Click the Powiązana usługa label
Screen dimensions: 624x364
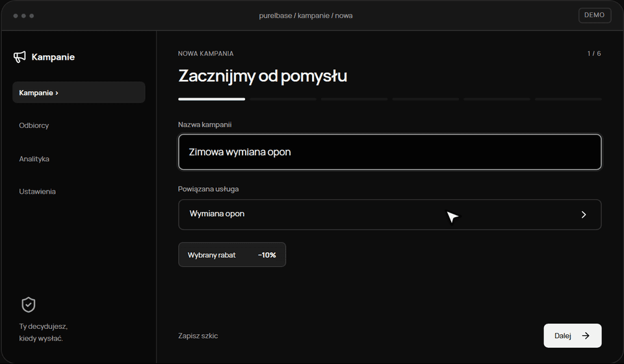point(208,189)
